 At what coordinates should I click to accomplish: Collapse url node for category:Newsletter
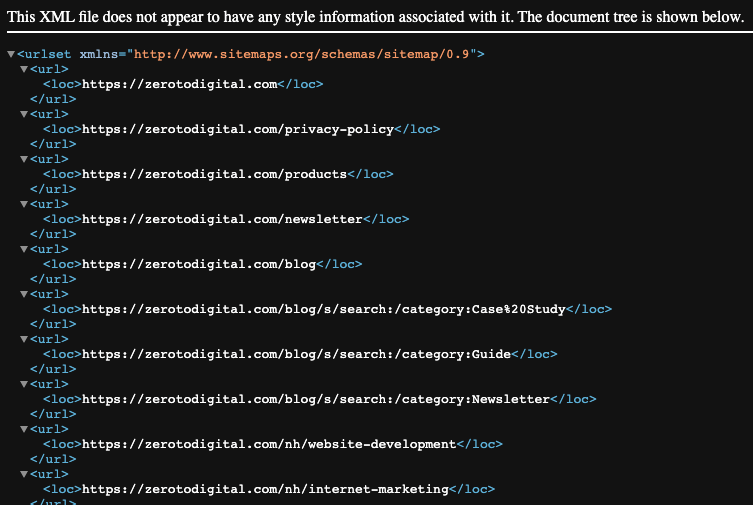(x=24, y=384)
